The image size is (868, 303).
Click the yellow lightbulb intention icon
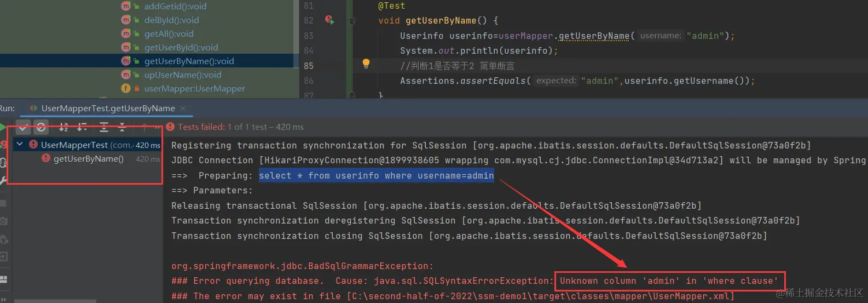click(366, 64)
